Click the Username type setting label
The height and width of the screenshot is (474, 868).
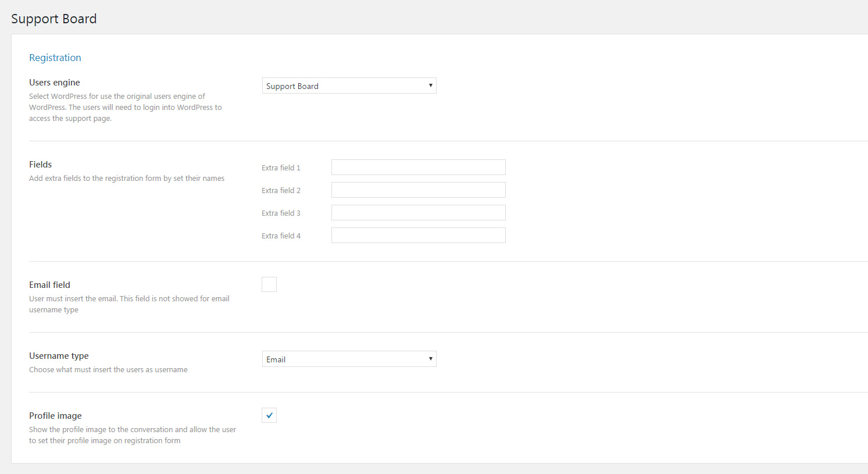pyautogui.click(x=59, y=356)
